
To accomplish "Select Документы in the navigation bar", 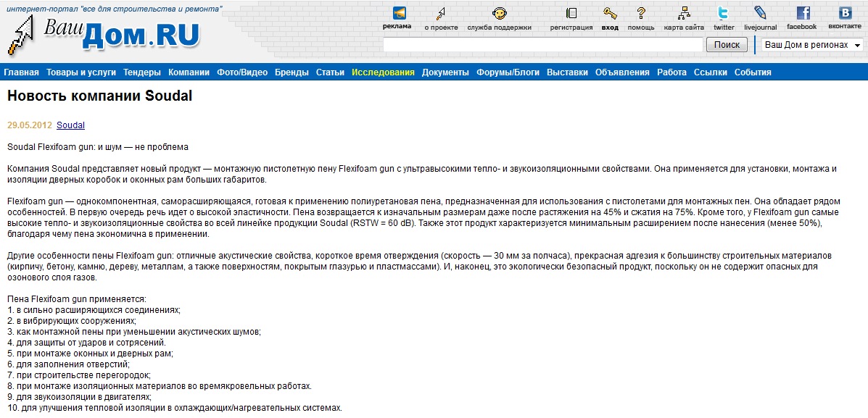I will coord(446,72).
